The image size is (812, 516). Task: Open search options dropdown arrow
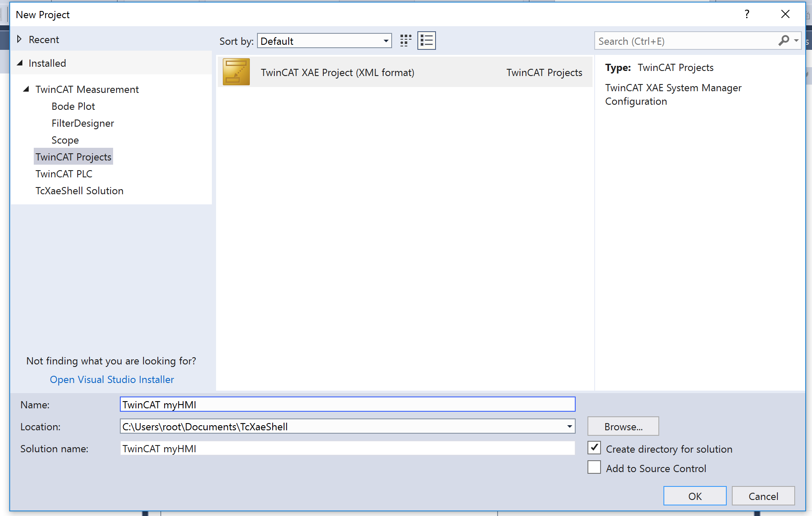click(x=796, y=41)
